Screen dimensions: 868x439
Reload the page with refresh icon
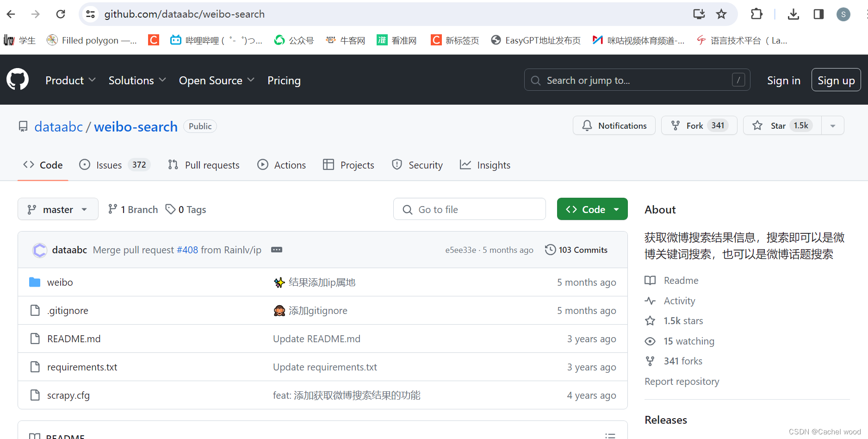tap(61, 14)
